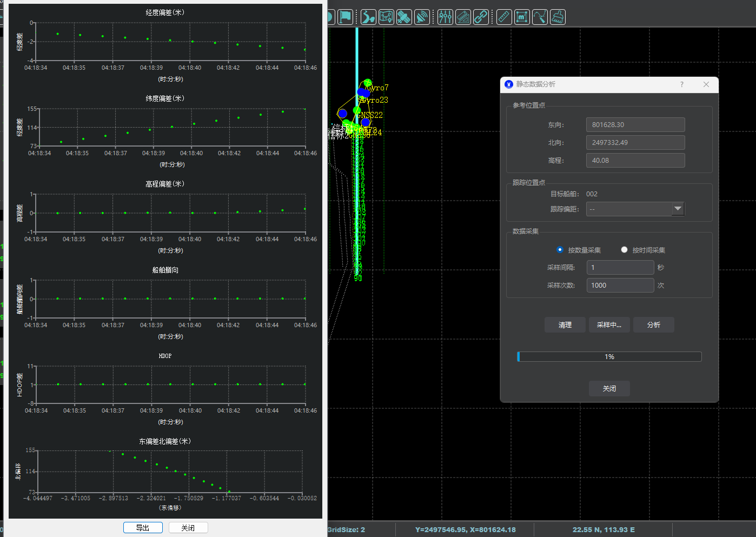The width and height of the screenshot is (756, 537).
Task: Click the 东偏差北偏差(米) chart title
Action: tap(165, 441)
